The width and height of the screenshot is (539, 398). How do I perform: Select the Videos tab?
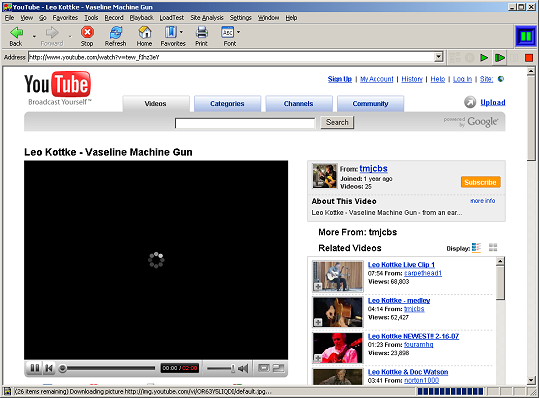[x=156, y=103]
